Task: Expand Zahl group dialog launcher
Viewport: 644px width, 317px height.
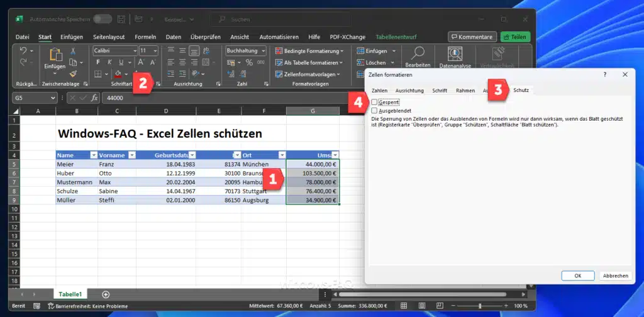Action: [267, 84]
